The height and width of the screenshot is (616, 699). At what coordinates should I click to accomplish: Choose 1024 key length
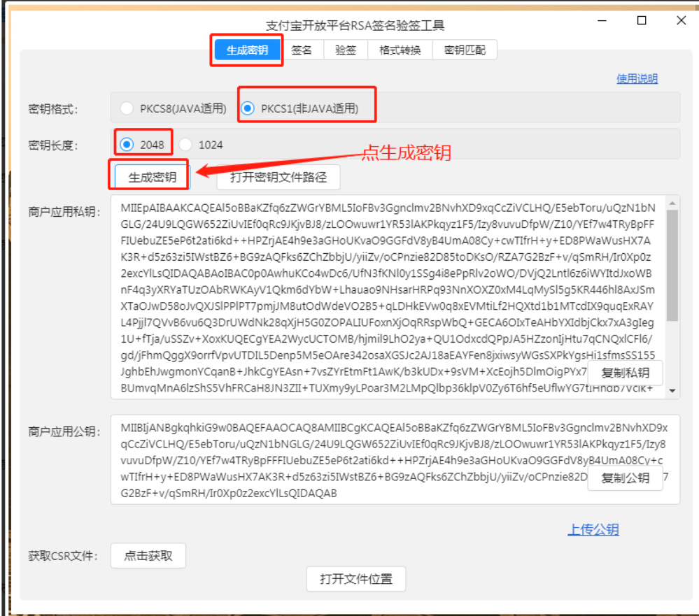pyautogui.click(x=201, y=145)
